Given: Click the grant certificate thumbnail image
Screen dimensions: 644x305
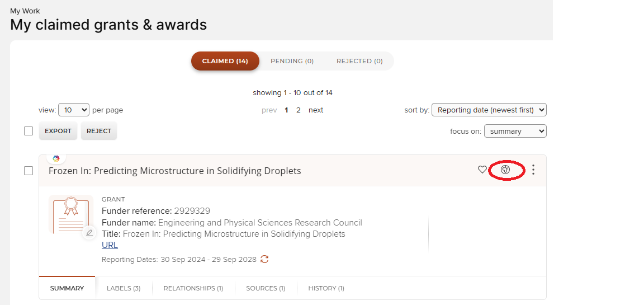Looking at the screenshot, I should (x=69, y=215).
